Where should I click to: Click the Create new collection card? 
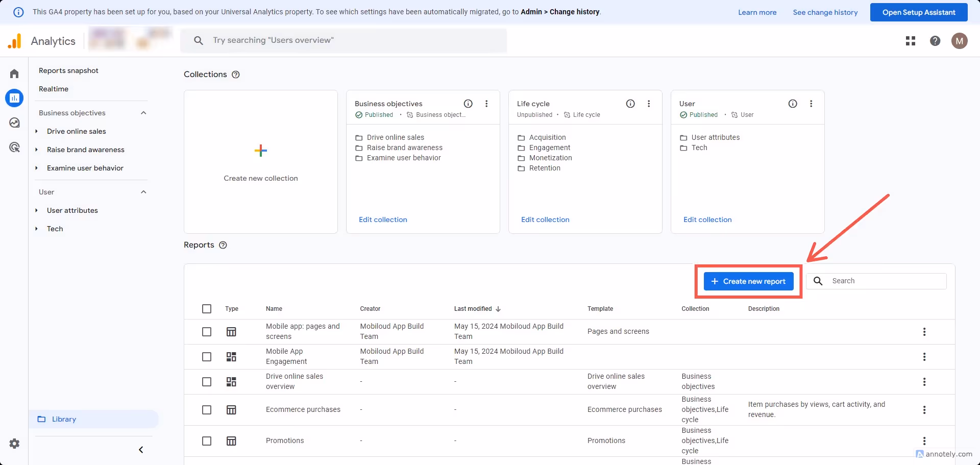point(261,162)
